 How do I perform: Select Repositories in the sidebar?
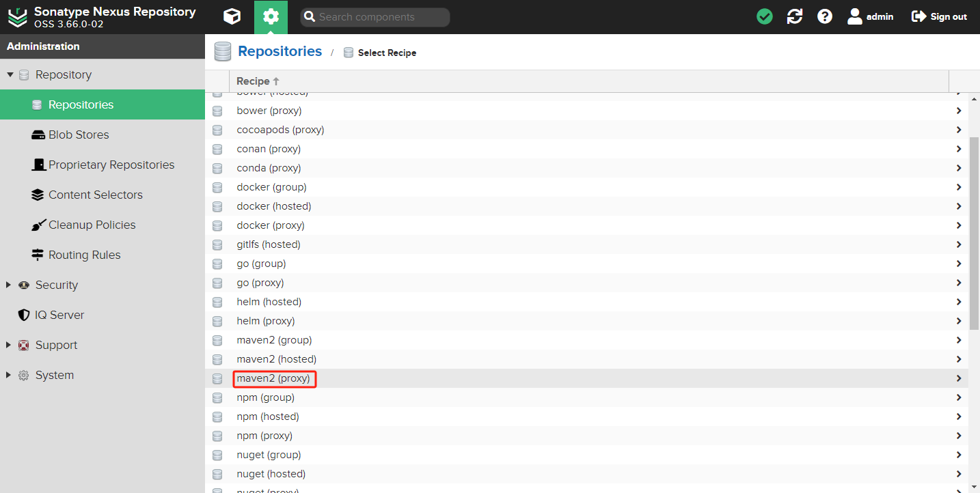(103, 104)
